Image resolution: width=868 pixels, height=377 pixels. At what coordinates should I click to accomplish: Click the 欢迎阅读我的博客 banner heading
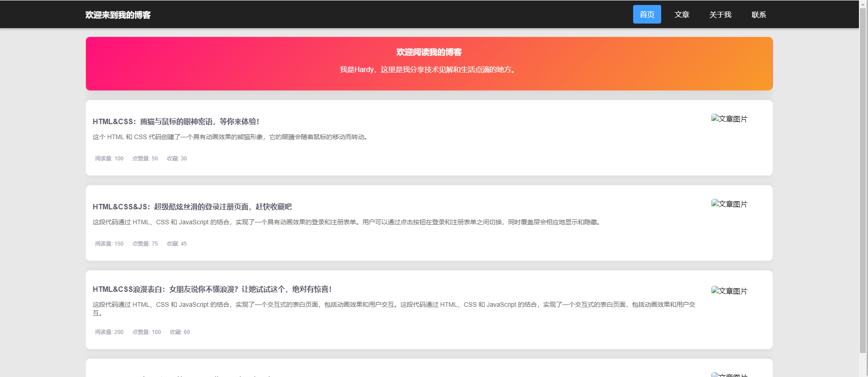(429, 52)
